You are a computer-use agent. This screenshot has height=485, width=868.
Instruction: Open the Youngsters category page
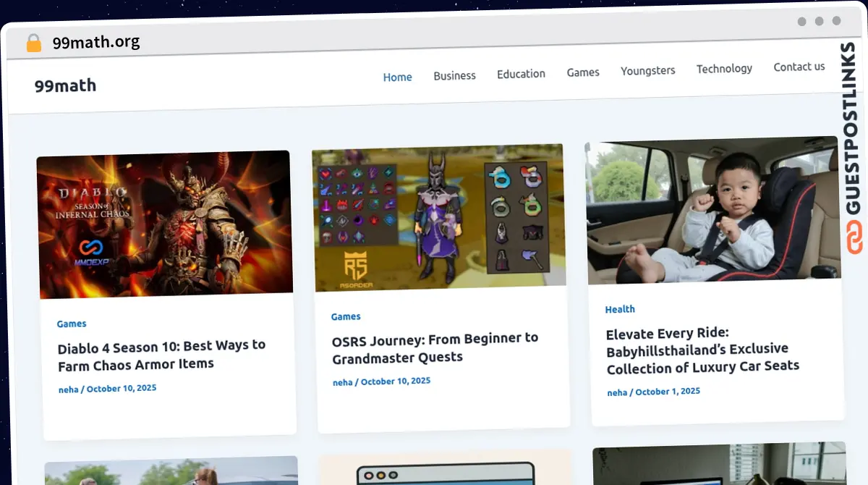pyautogui.click(x=647, y=70)
